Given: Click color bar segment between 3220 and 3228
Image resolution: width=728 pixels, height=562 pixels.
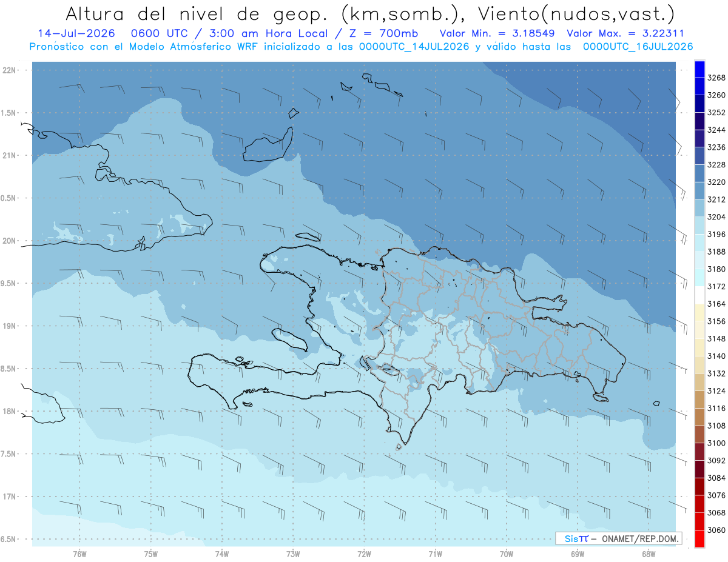Looking at the screenshot, I should click(699, 173).
